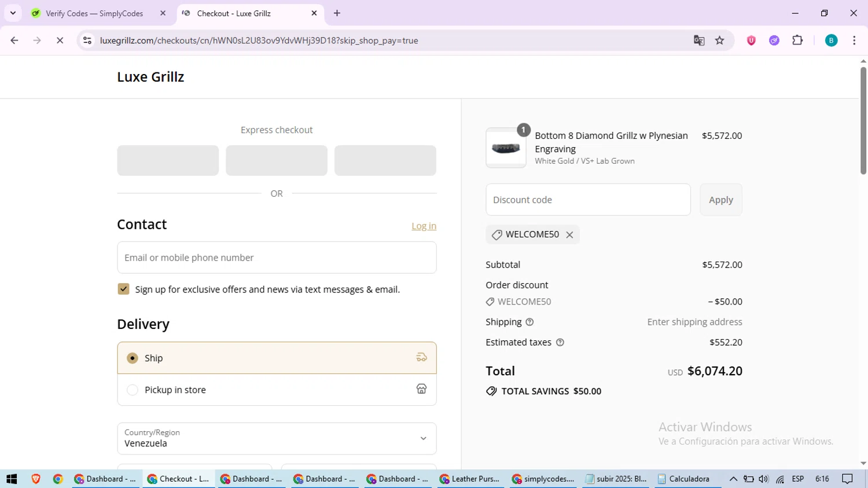Click the purple round extension icon

pos(774,41)
